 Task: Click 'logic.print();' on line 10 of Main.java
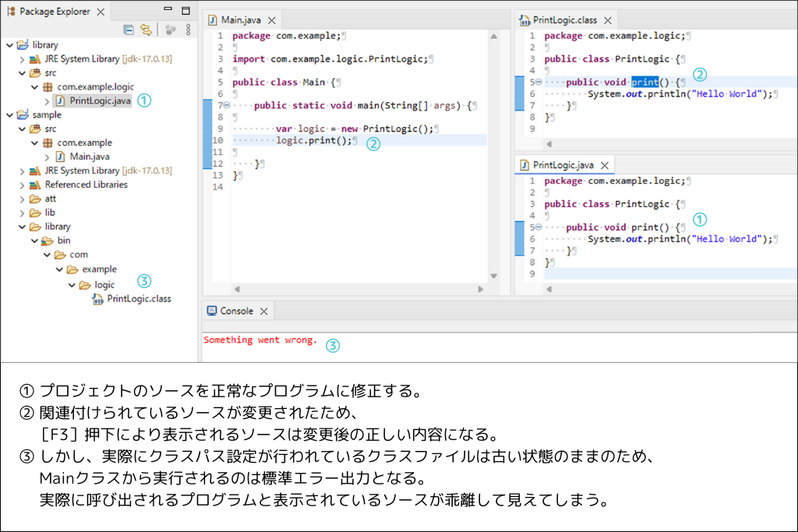pos(314,140)
